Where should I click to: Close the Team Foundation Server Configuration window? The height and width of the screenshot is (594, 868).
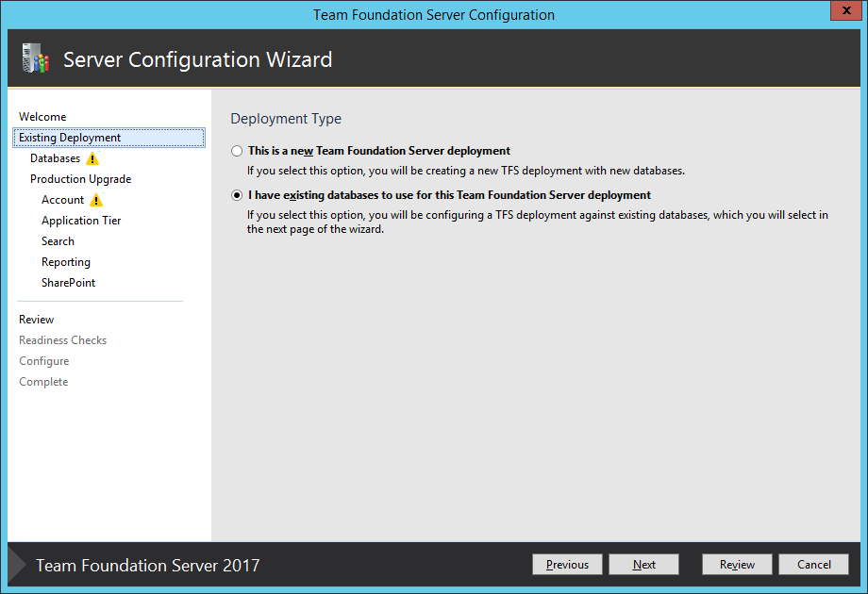(846, 10)
